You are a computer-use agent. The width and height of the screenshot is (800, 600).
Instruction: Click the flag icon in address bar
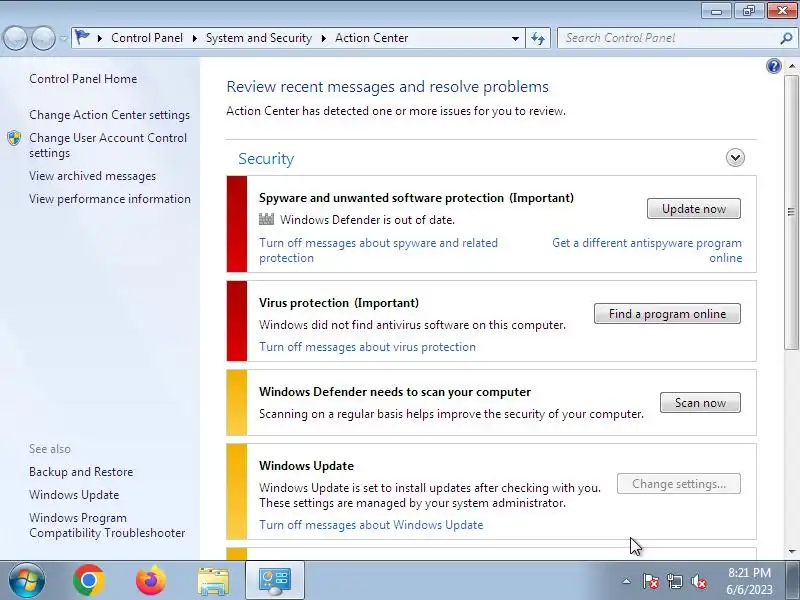coord(82,37)
